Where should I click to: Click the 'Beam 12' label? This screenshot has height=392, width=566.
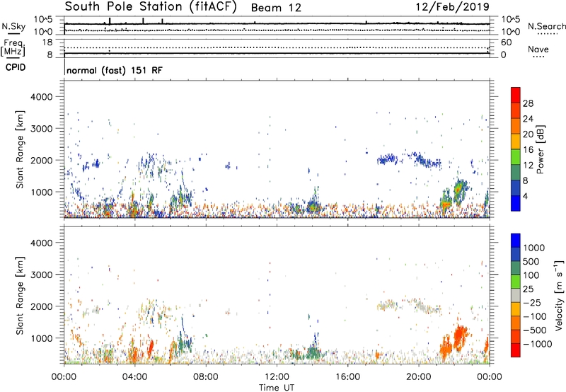pyautogui.click(x=276, y=8)
